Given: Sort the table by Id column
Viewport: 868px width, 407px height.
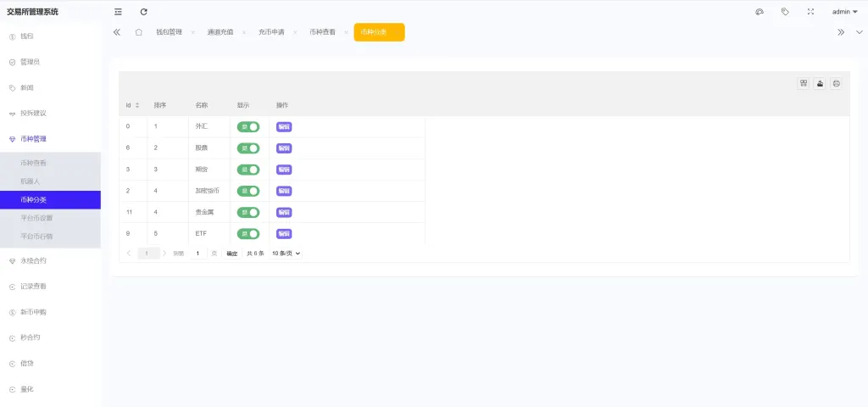Looking at the screenshot, I should pos(137,105).
